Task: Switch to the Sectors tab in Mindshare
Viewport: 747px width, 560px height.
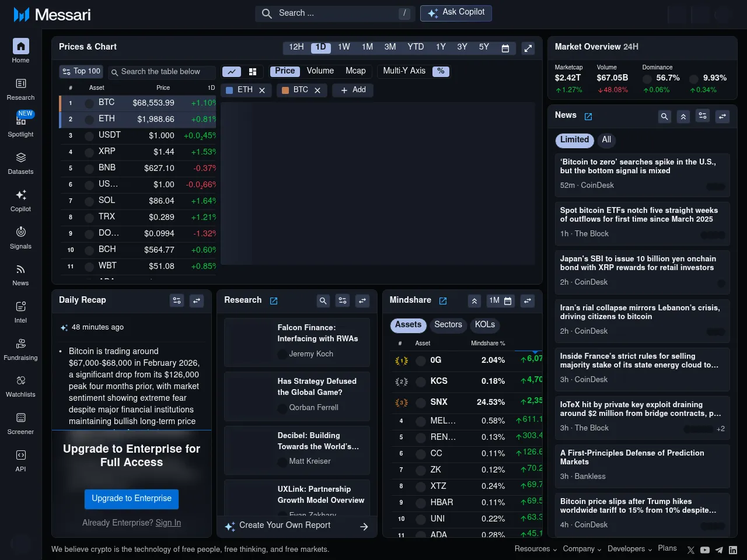Action: pyautogui.click(x=448, y=325)
